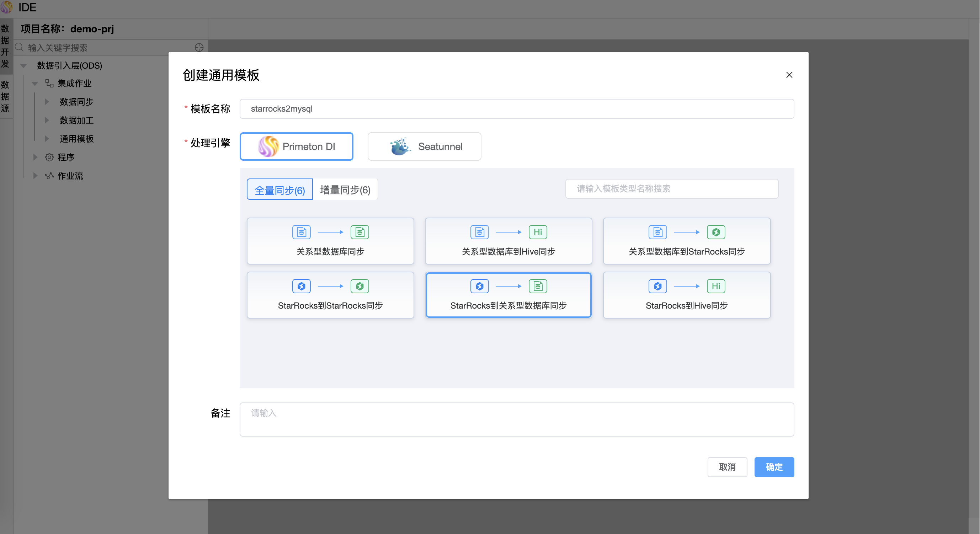Collapse the 数据引入层(ODS) tree node
Screen dimensions: 980x534
click(x=23, y=66)
